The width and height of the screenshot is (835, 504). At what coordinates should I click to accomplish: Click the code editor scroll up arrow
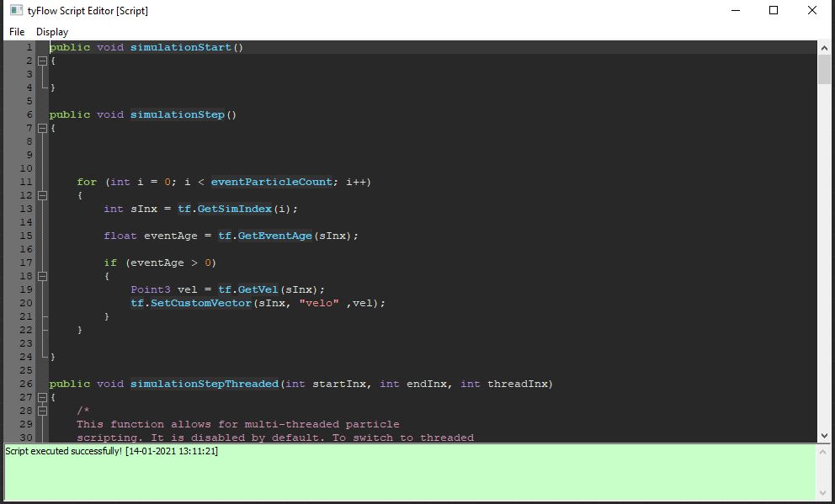(x=824, y=49)
